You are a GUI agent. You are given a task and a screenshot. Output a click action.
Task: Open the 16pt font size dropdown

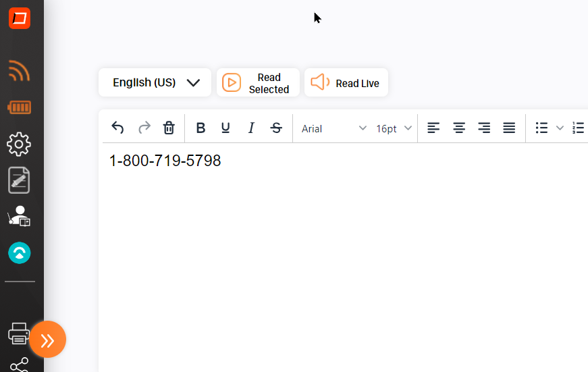(394, 128)
